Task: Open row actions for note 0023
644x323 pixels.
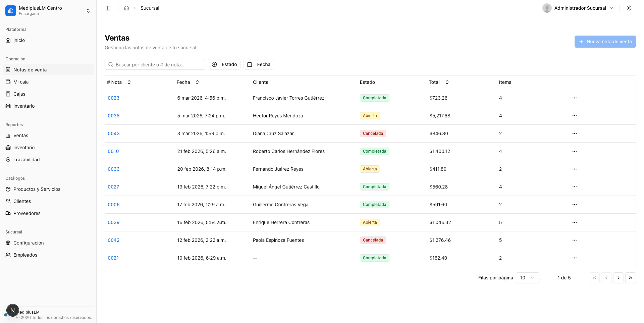Action: pyautogui.click(x=575, y=98)
